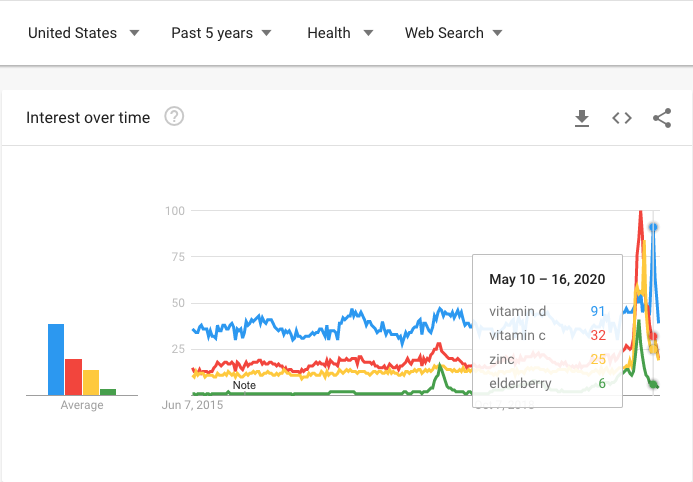Click the Note marker on the chart
The image size is (693, 482).
click(244, 385)
